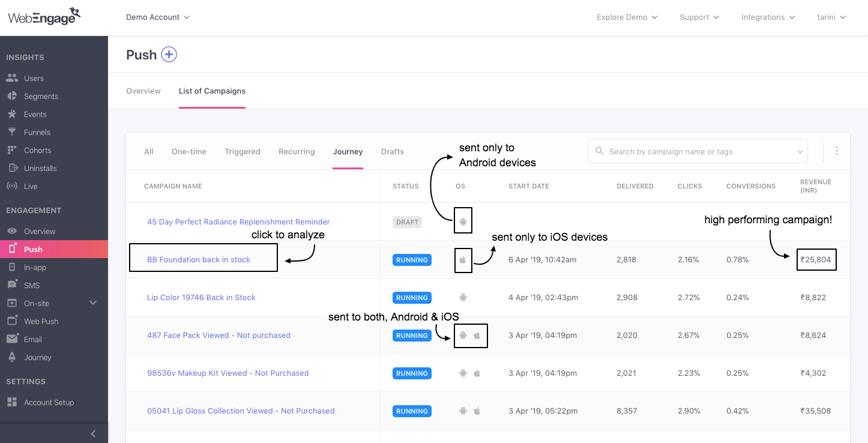Click the In-app icon in sidebar

11,267
